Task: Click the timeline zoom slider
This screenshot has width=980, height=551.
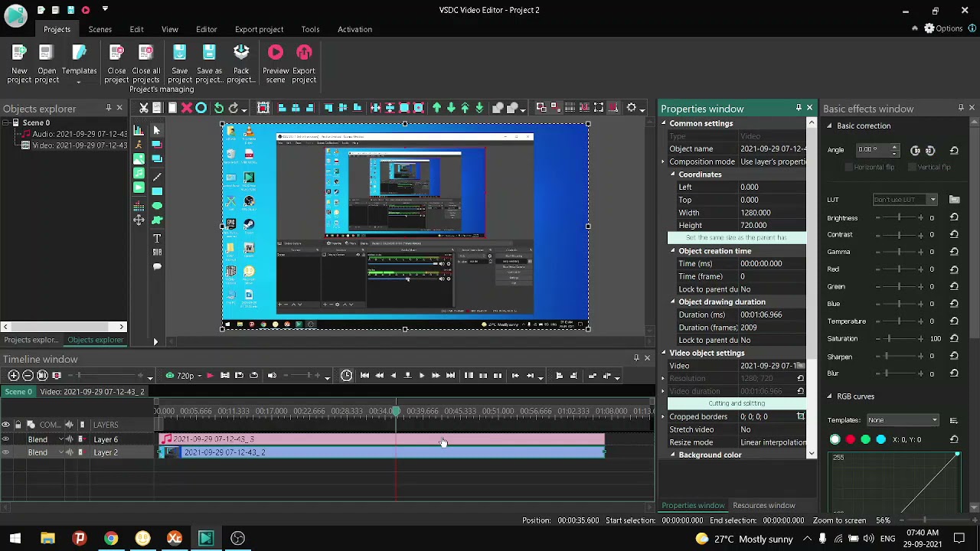Action: tap(105, 376)
